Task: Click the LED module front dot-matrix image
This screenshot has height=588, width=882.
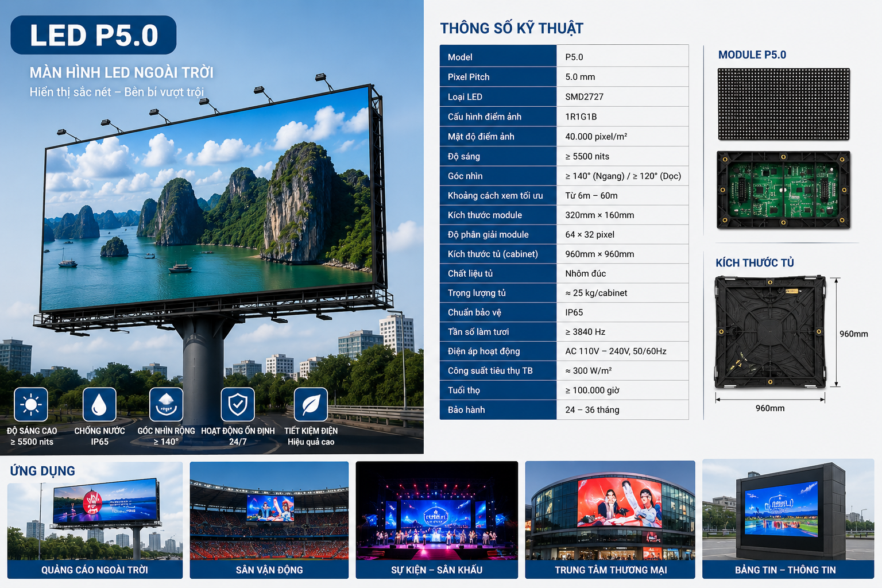Action: coord(784,104)
